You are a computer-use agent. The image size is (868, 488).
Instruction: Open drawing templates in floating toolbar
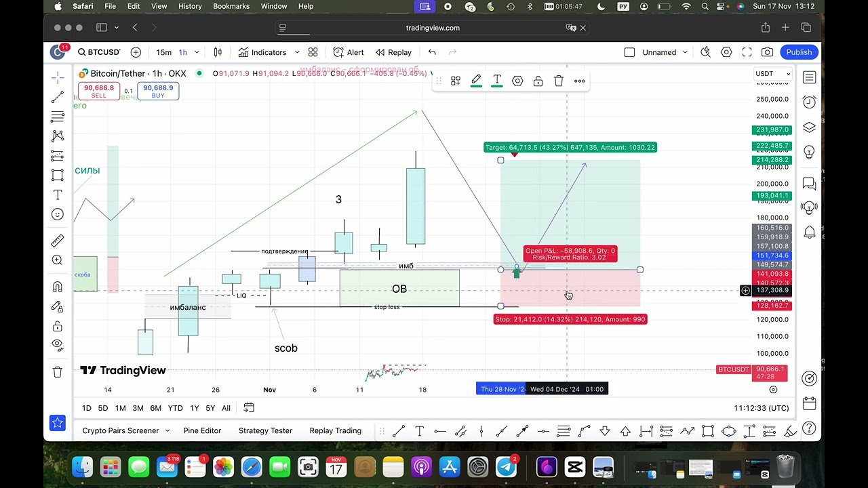[456, 81]
